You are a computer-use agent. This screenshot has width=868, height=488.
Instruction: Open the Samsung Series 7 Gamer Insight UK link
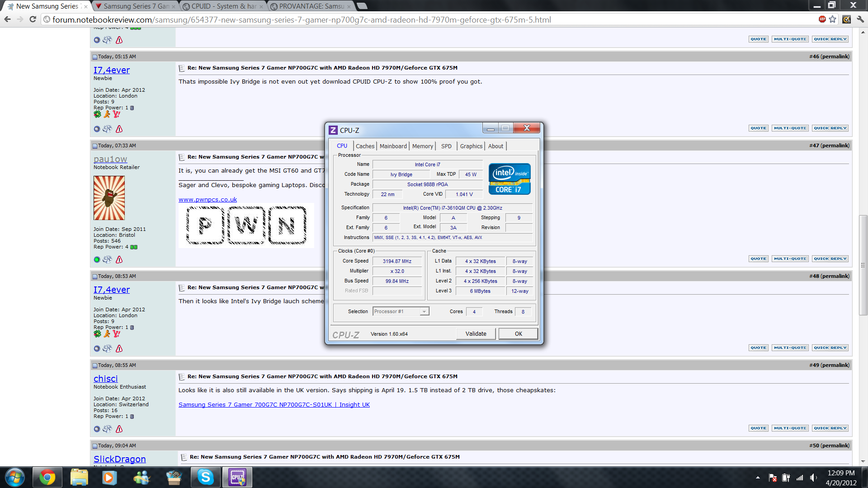coord(274,405)
